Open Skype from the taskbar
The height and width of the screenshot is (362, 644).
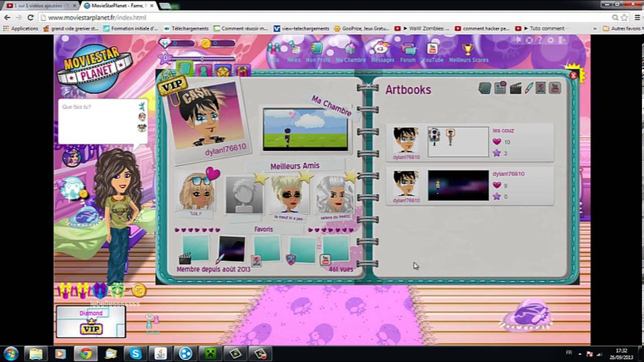(135, 353)
